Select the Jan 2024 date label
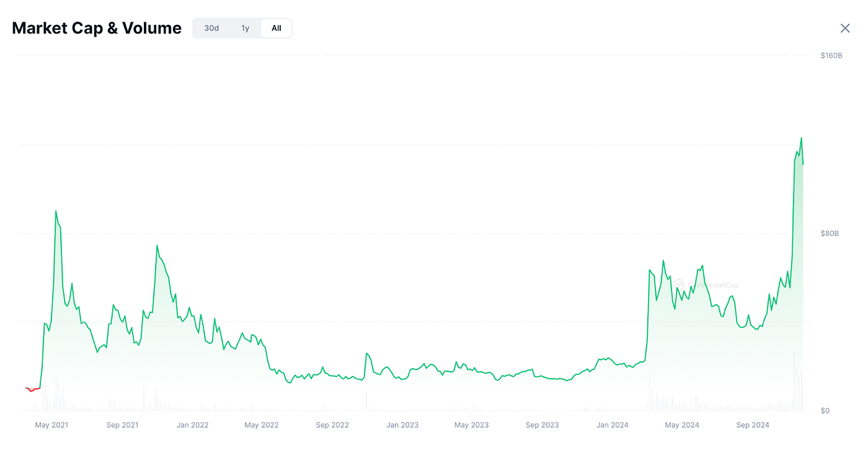Screen dimensions: 868x450 pyautogui.click(x=613, y=425)
